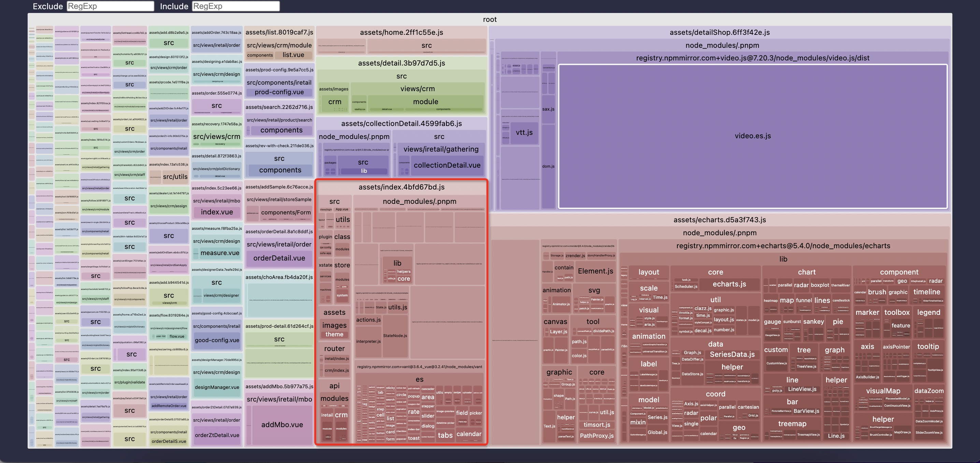
Task: Click the sax.js module block
Action: (x=548, y=109)
